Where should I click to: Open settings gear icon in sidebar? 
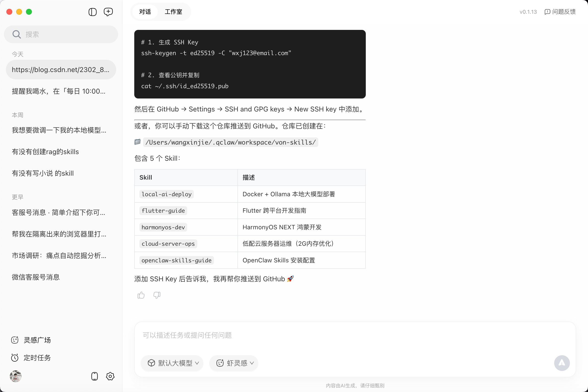(110, 376)
